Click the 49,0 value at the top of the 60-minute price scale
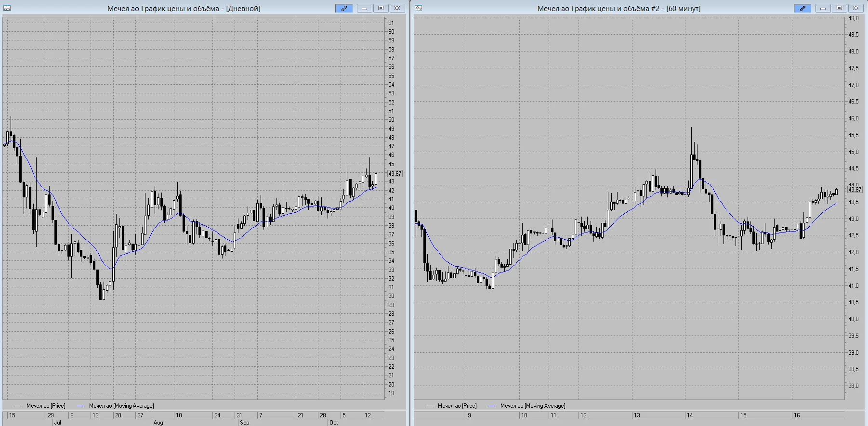This screenshot has height=426, width=868. point(854,18)
